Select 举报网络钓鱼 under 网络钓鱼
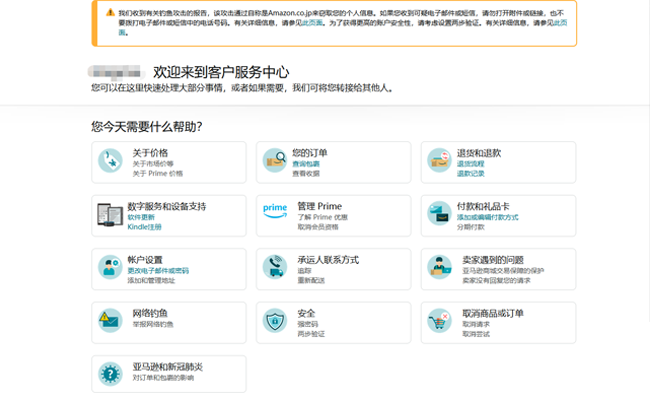 tap(153, 324)
